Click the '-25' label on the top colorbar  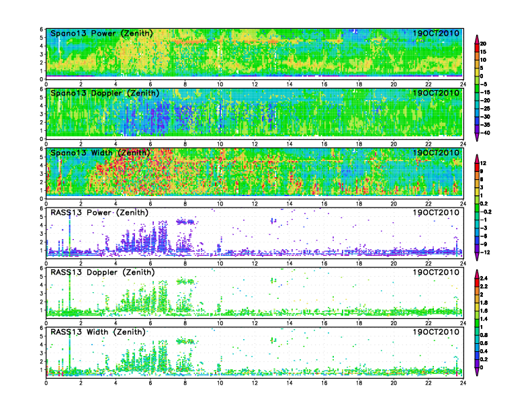pyautogui.click(x=485, y=109)
